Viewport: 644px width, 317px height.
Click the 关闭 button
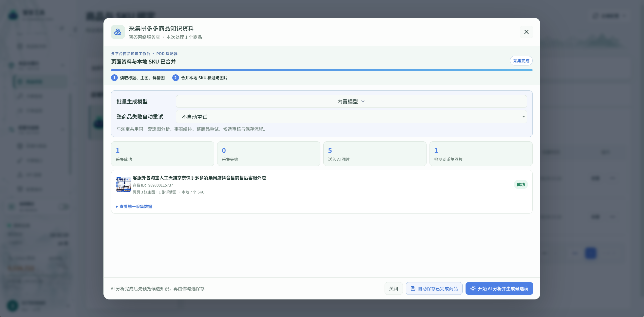point(393,289)
